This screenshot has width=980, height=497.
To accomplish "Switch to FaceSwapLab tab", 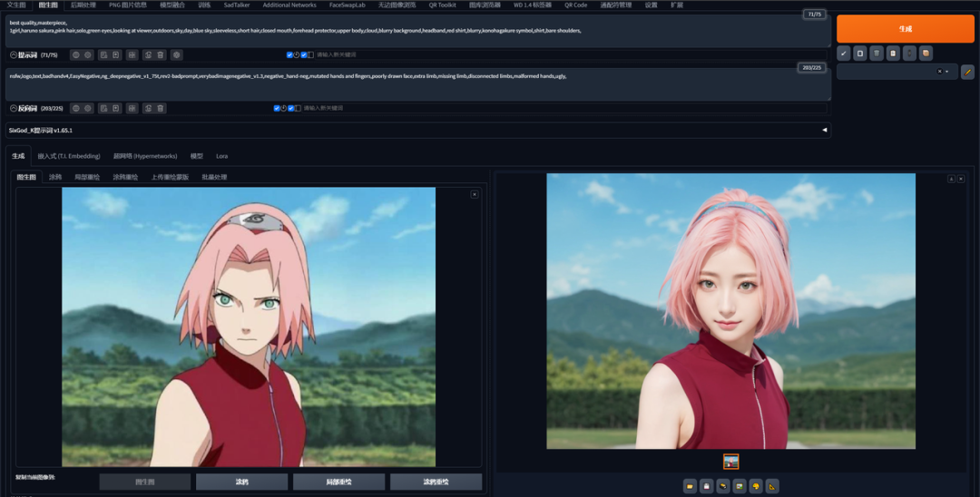I will 348,5.
